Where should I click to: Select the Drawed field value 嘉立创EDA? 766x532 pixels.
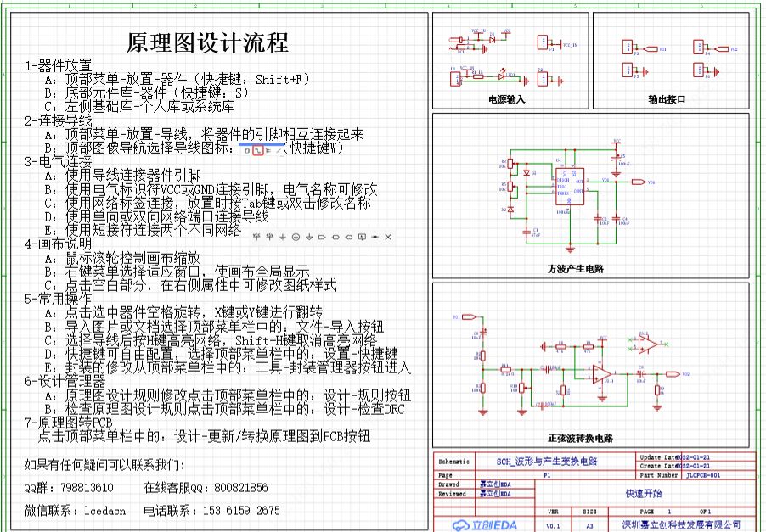tap(495, 484)
